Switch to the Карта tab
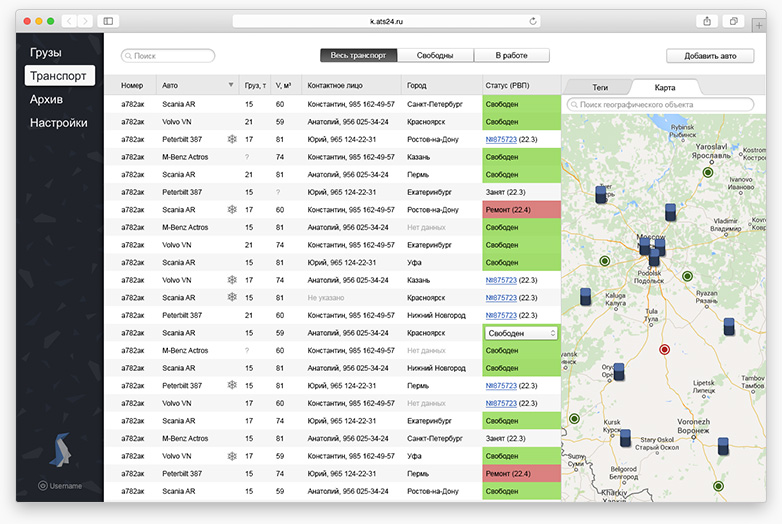This screenshot has width=782, height=524. point(665,87)
